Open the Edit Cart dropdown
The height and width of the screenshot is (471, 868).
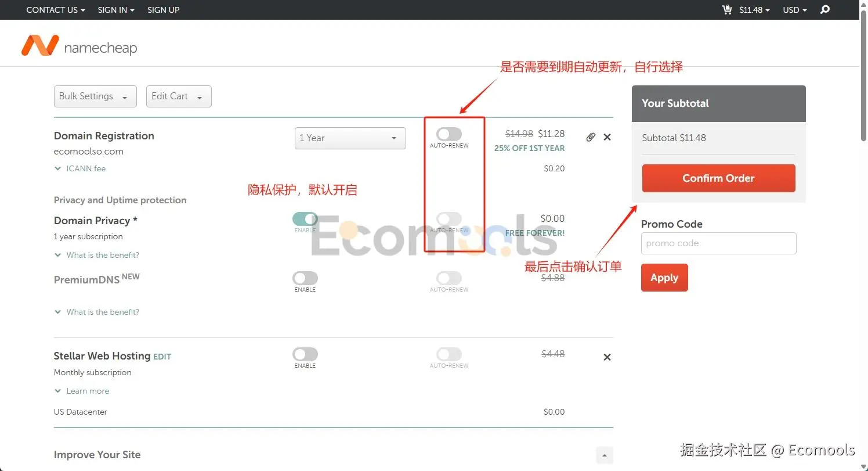tap(179, 96)
